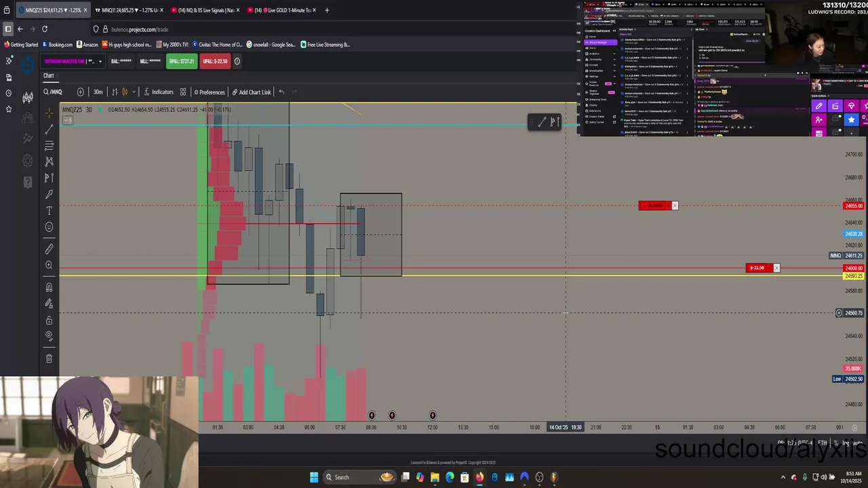Click the 09:00 event marker on timeline

372,415
